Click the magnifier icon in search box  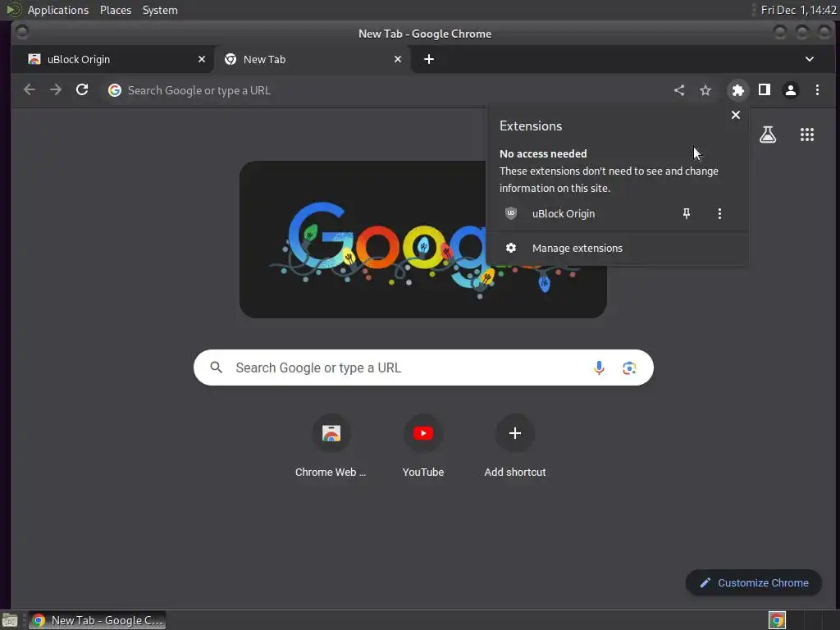click(x=216, y=367)
